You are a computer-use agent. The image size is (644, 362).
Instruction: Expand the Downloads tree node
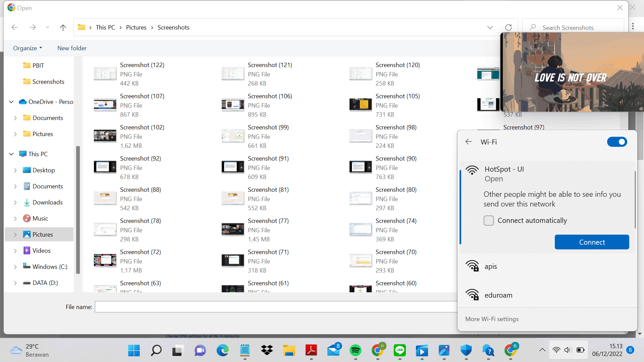click(x=15, y=202)
